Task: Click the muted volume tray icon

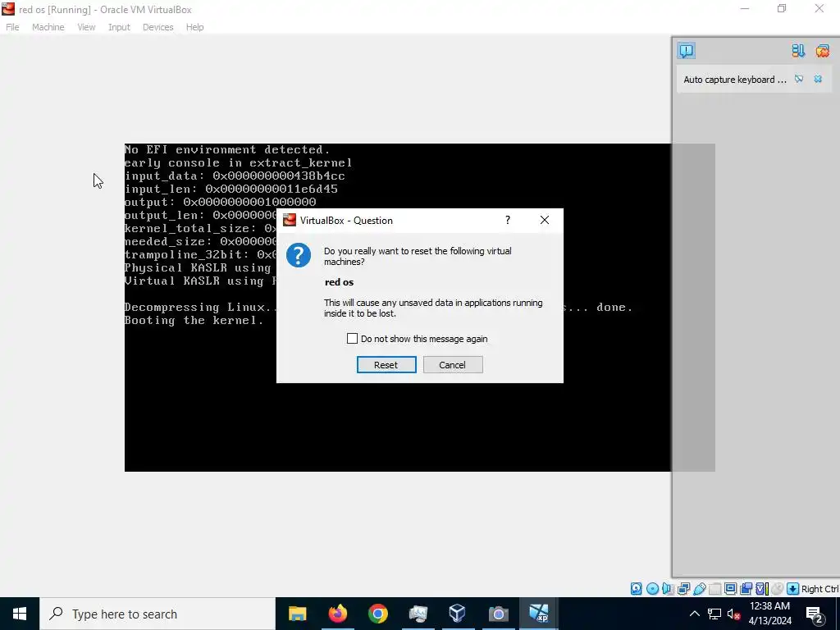Action: coord(733,614)
